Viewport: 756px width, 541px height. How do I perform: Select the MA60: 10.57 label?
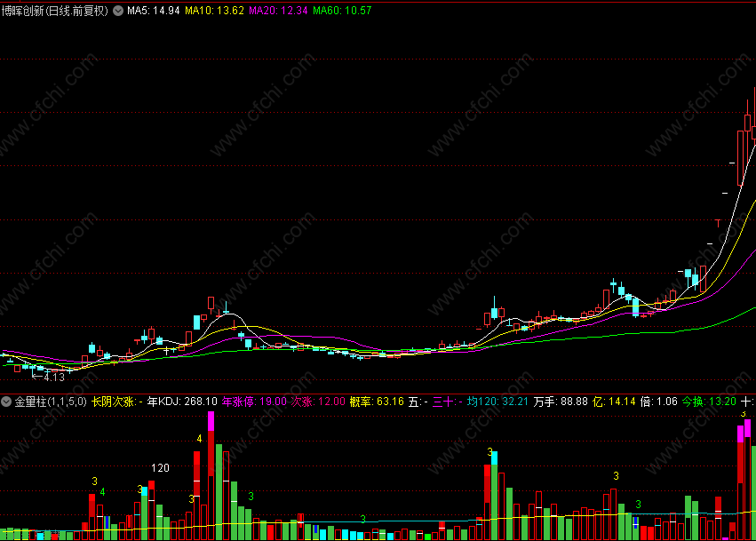coord(342,11)
